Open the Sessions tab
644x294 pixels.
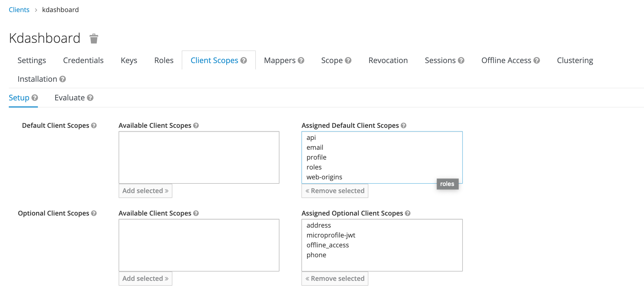pyautogui.click(x=441, y=60)
